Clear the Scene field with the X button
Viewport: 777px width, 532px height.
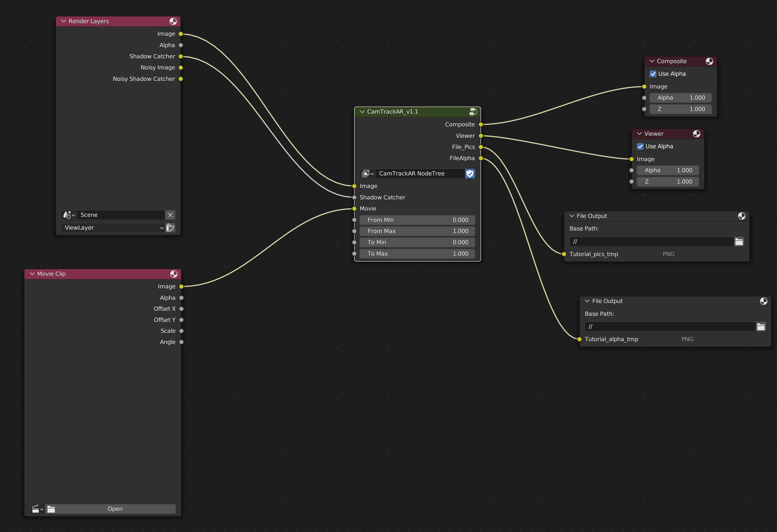point(170,215)
